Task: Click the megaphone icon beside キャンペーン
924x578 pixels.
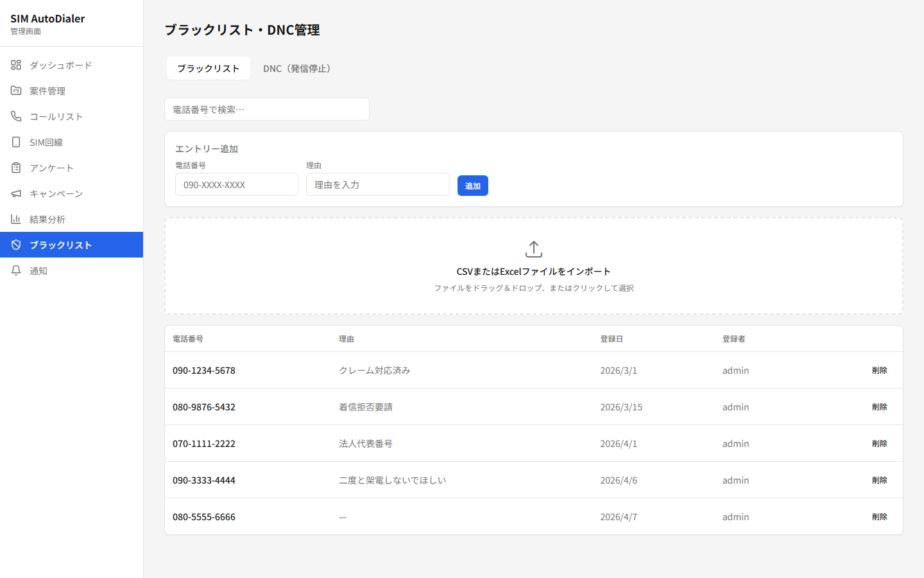Action: point(16,193)
